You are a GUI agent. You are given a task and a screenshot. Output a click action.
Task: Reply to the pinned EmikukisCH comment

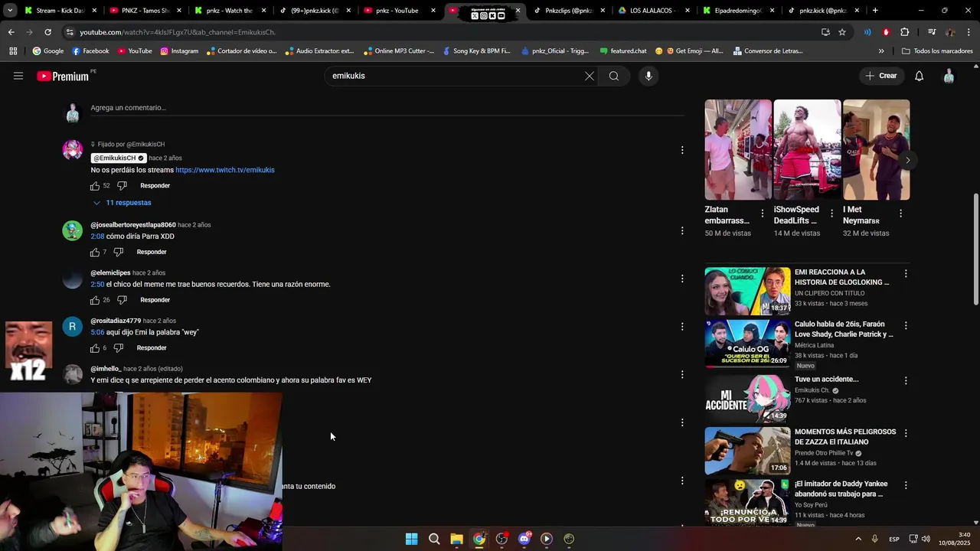coord(155,186)
